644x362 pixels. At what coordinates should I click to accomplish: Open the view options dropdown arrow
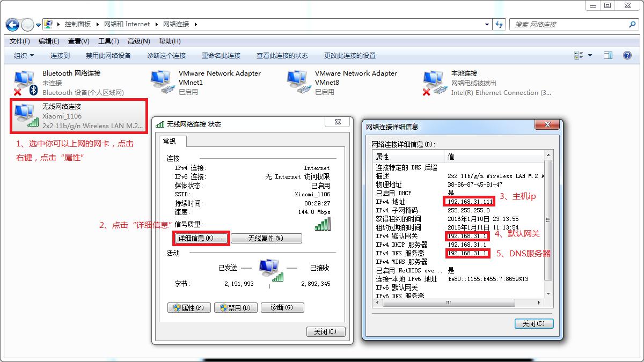(590, 55)
